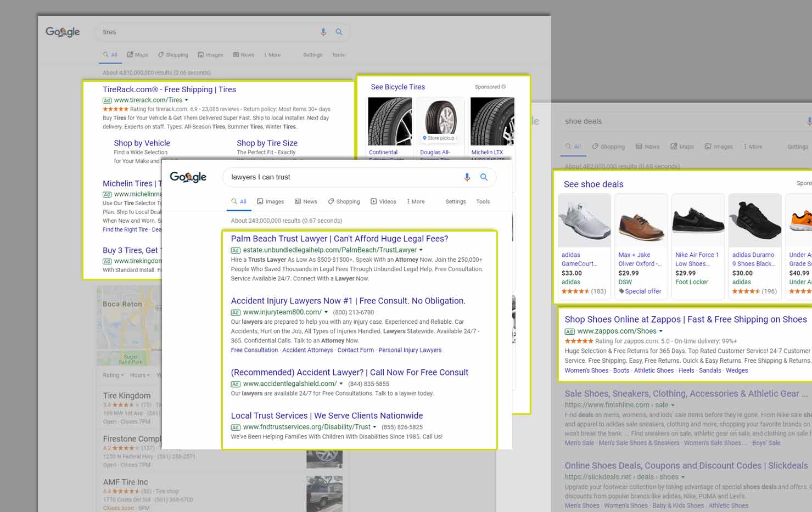Image resolution: width=812 pixels, height=512 pixels.
Task: Click the Accident Attorneys sitelink
Action: 307,350
